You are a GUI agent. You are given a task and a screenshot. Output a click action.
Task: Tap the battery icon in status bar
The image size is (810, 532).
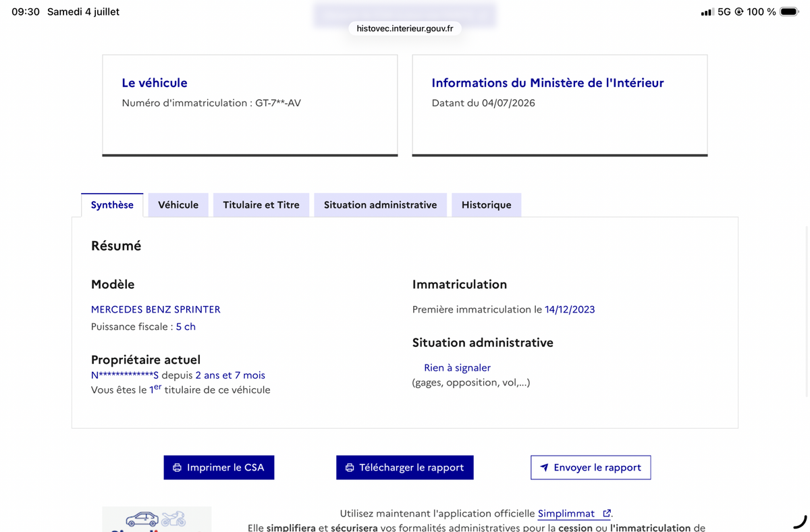(x=789, y=11)
